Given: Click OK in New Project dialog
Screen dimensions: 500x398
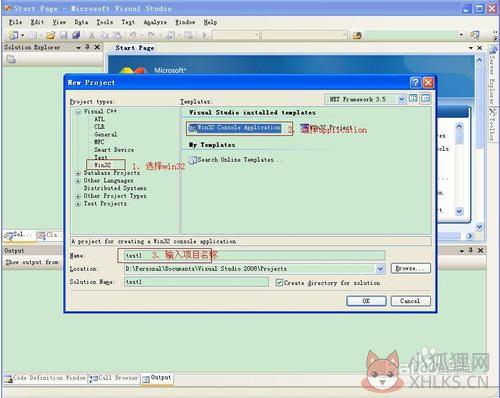Looking at the screenshot, I should (x=366, y=301).
